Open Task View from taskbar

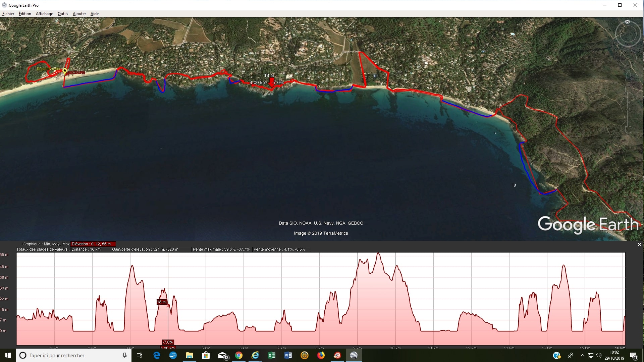coord(140,355)
